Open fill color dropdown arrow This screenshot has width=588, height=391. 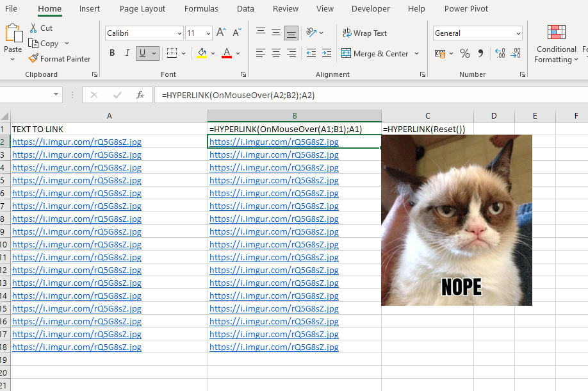tap(213, 53)
